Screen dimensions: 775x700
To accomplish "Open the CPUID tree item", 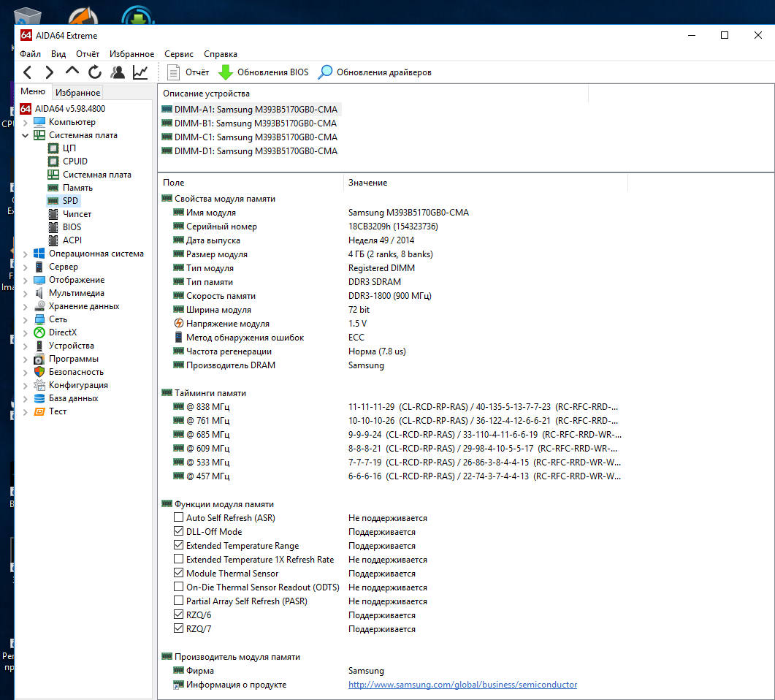I will 75,161.
